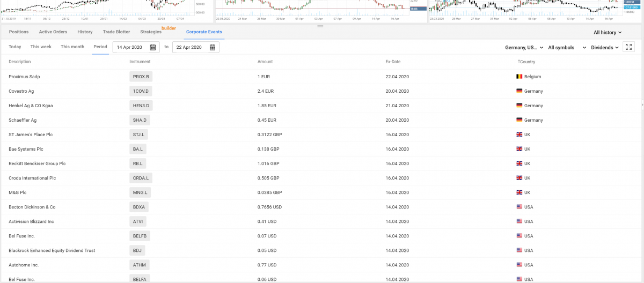Select the Period filter option
This screenshot has width=644, height=283.
pyautogui.click(x=100, y=47)
